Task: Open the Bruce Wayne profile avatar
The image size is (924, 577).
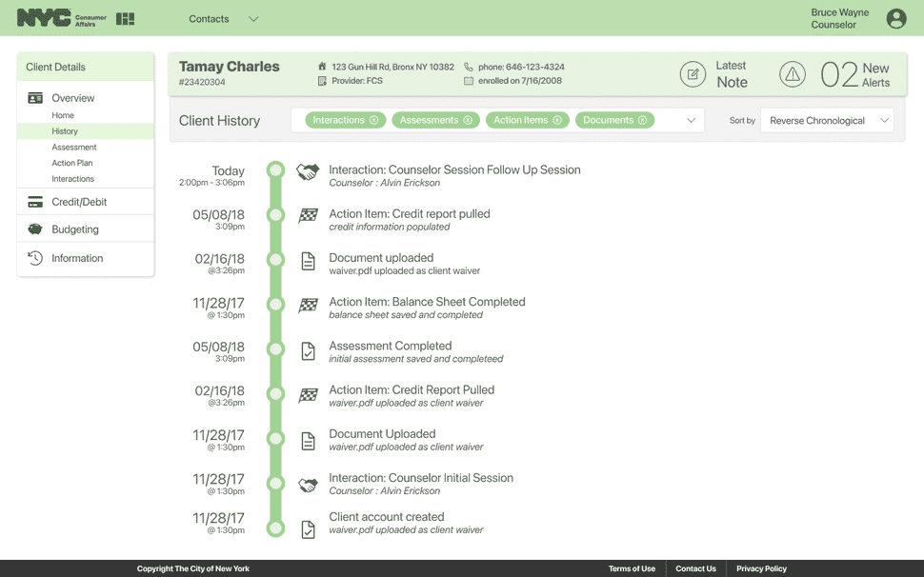Action: click(x=895, y=18)
